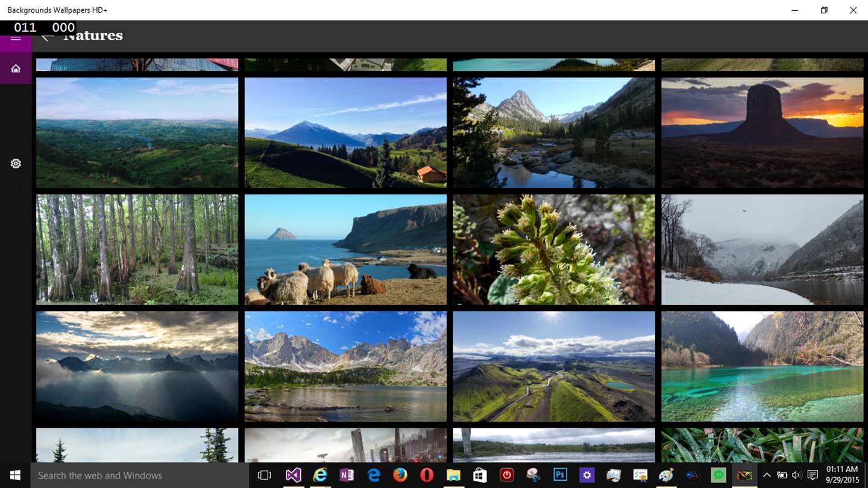Switch to Photoshop on the taskbar
The height and width of the screenshot is (488, 868).
click(x=560, y=475)
